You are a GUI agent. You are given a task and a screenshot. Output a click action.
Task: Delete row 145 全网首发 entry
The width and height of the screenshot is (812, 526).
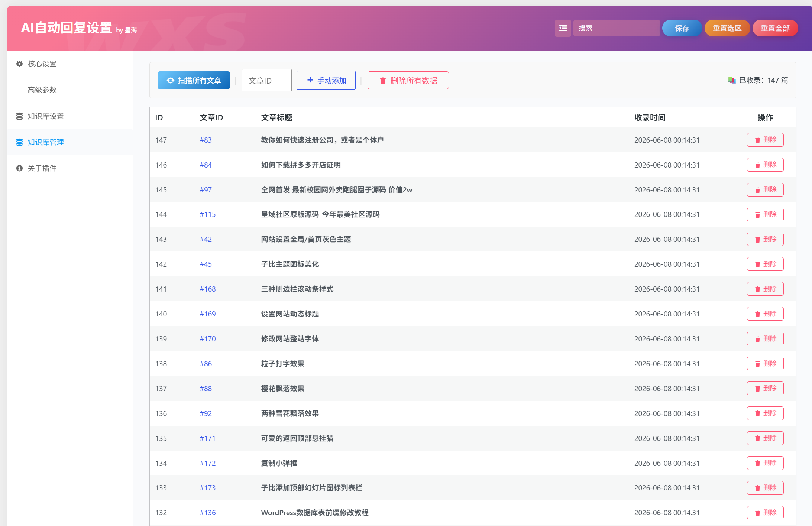tap(765, 190)
